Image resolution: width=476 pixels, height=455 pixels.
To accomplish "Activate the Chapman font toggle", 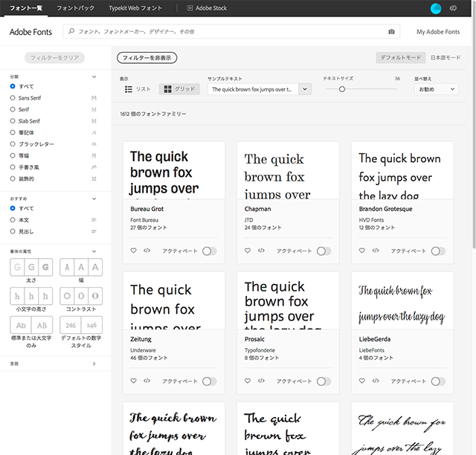I will [x=324, y=251].
